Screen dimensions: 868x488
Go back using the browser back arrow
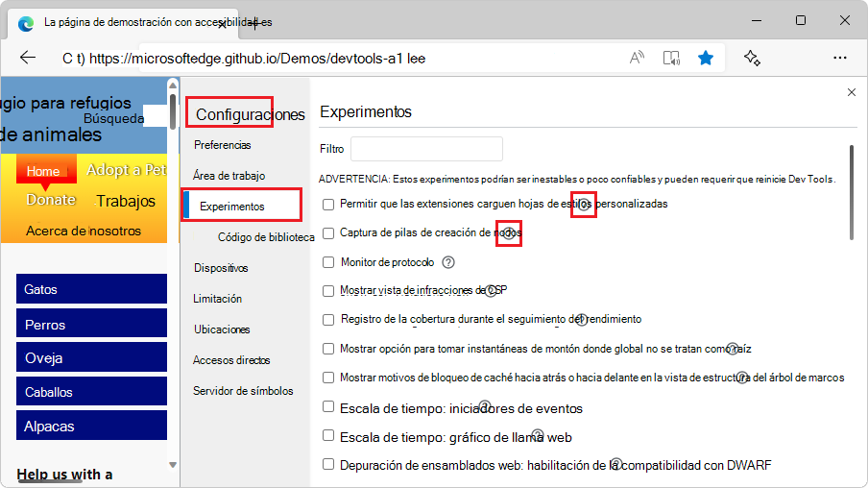click(x=28, y=58)
